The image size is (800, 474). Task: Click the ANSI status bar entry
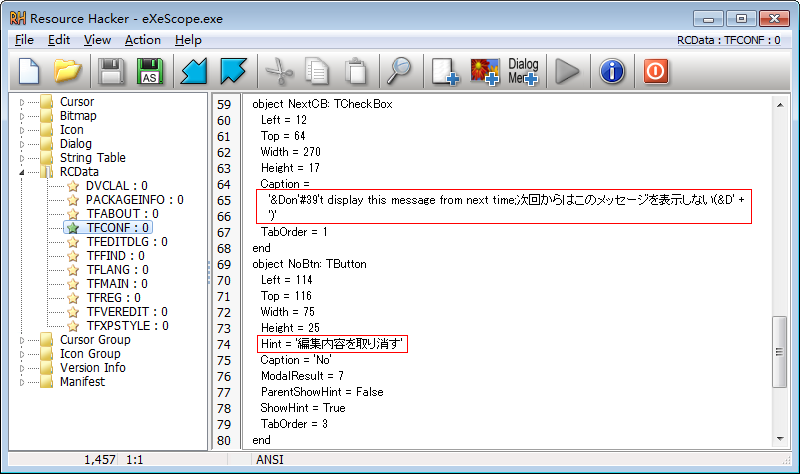[269, 460]
